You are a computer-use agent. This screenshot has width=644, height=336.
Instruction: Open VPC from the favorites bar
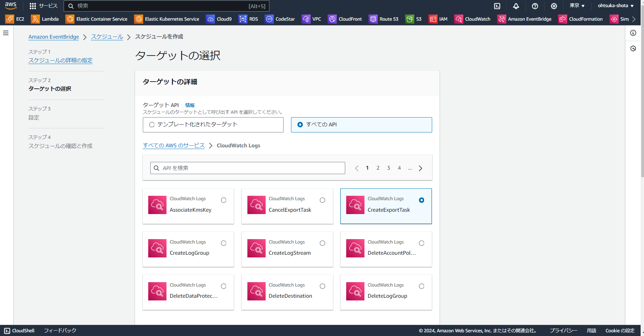tap(311, 19)
